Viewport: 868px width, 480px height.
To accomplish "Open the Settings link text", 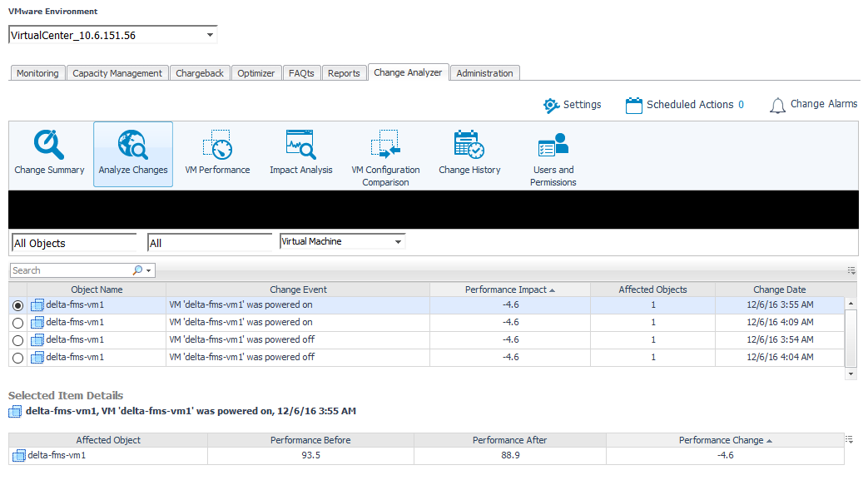I will (x=582, y=105).
